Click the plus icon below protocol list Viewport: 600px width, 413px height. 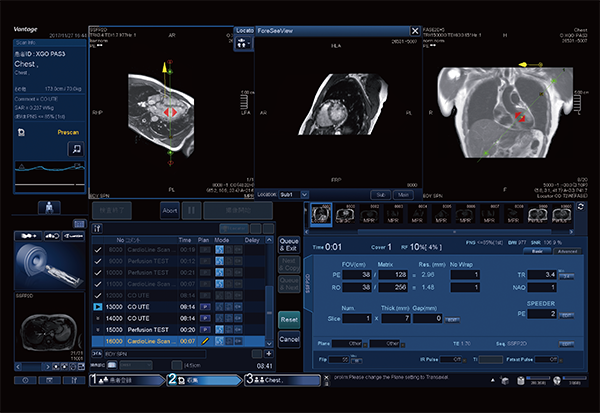point(269,354)
